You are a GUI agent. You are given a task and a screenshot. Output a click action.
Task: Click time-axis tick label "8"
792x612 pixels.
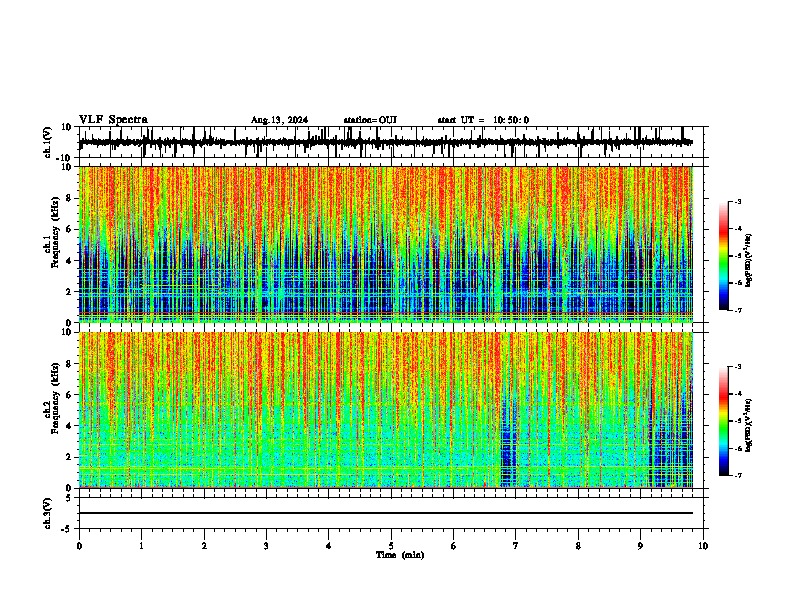click(x=578, y=546)
